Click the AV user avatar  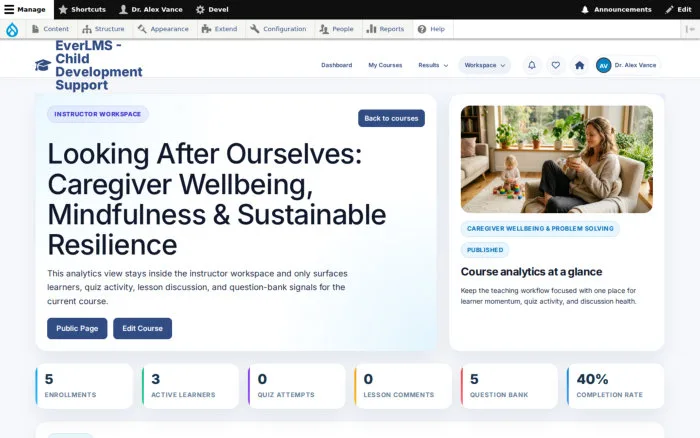[604, 65]
